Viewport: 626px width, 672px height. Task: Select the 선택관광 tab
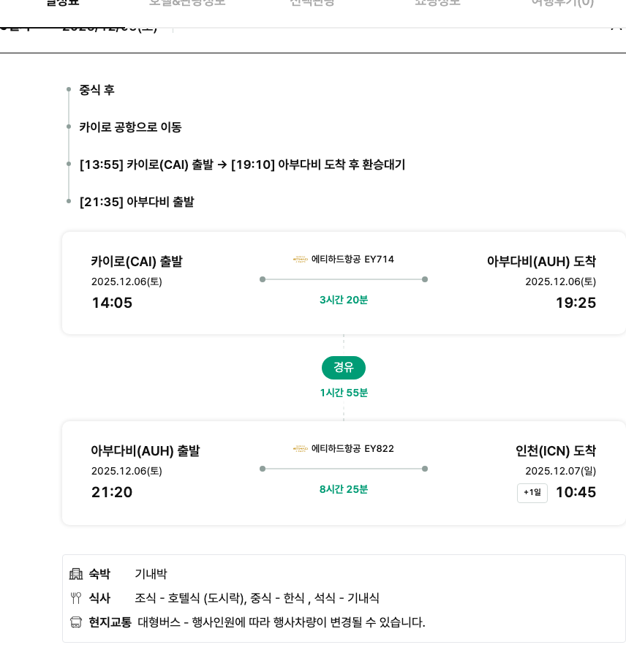[x=312, y=2]
